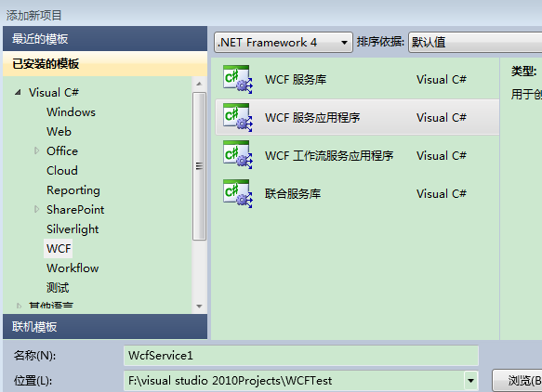The image size is (542, 392).
Task: Click the WCF 工作流服务应用程序 template icon
Action: tap(238, 155)
